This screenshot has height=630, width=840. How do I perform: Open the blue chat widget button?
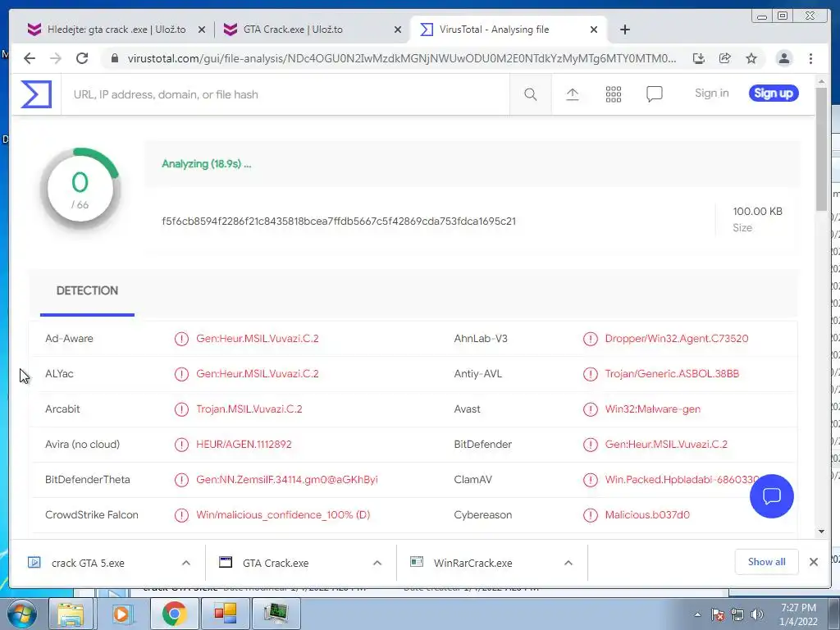pos(771,496)
